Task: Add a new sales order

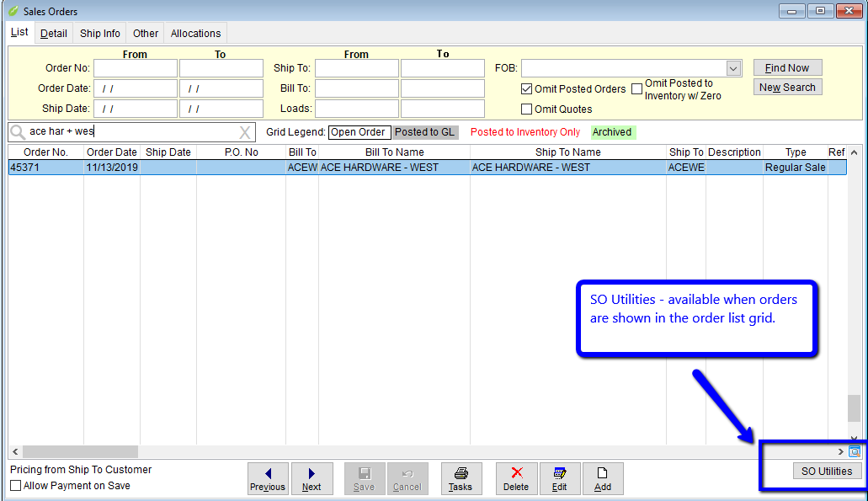Action: [x=603, y=478]
